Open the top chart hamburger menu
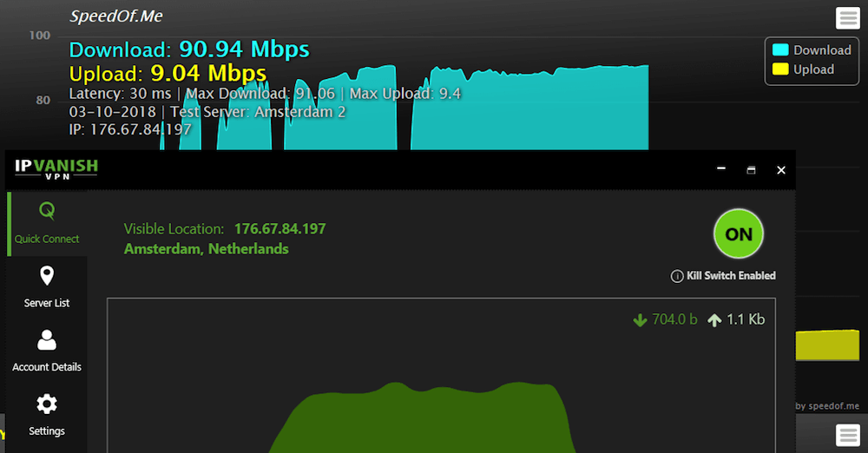868x453 pixels. [847, 17]
